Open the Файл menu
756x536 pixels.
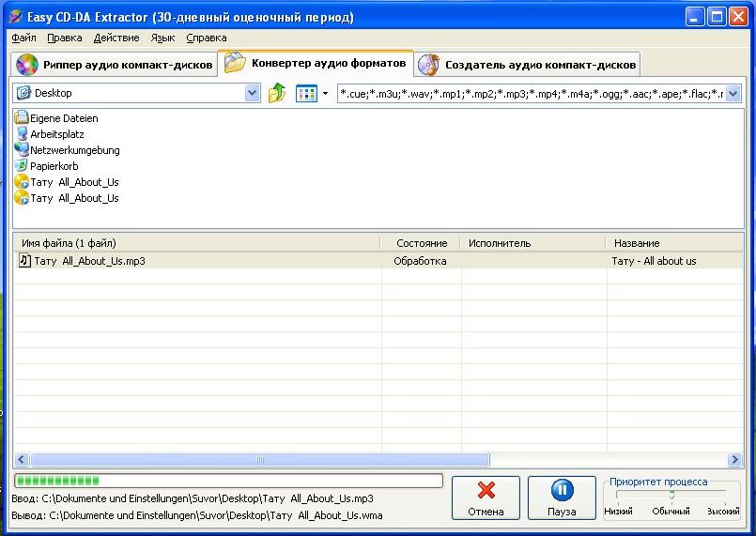(x=23, y=38)
